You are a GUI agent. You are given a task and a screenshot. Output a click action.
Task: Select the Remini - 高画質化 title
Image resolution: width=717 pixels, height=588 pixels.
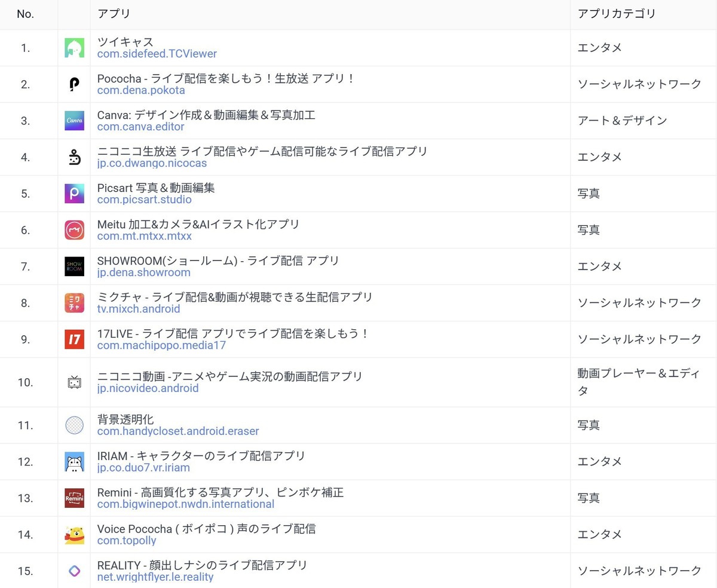point(220,492)
